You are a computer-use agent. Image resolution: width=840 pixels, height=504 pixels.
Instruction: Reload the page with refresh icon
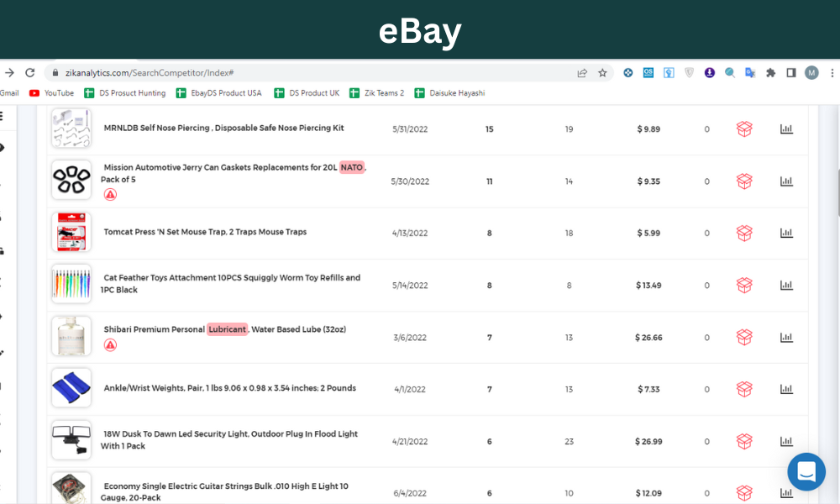[30, 73]
